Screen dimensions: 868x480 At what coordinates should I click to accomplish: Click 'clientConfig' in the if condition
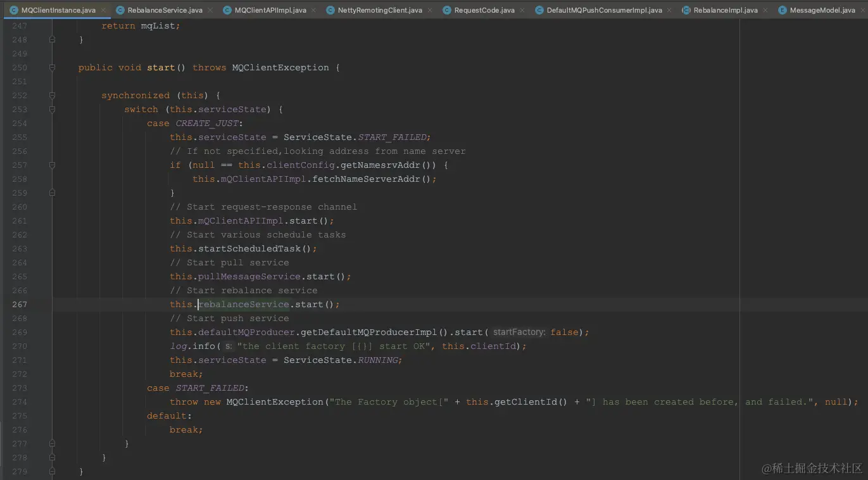coord(301,165)
